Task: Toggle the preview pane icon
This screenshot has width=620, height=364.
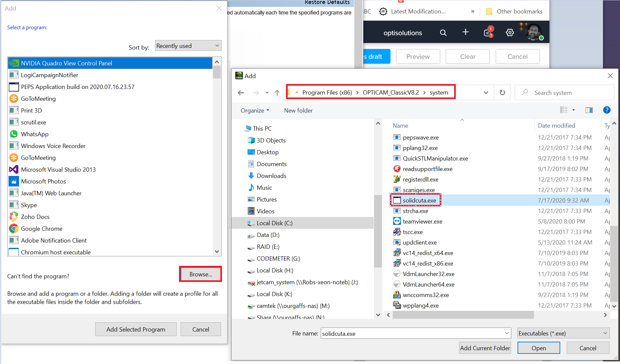Action: [x=589, y=110]
